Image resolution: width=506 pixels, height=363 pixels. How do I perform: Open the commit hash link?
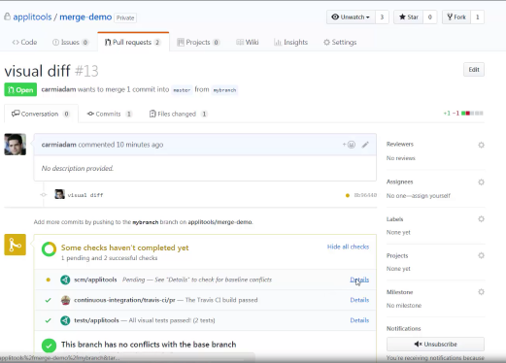click(365, 195)
